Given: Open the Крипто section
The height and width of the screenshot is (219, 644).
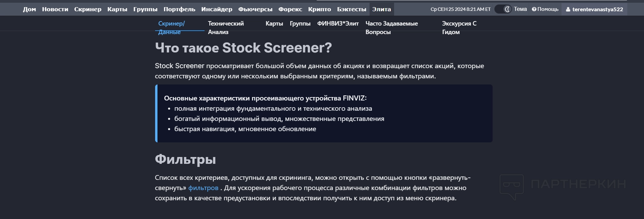Looking at the screenshot, I should coord(319,9).
